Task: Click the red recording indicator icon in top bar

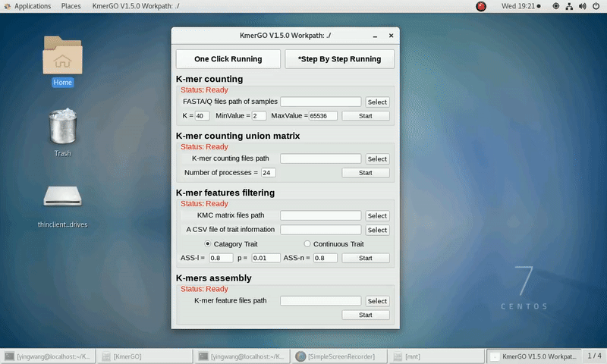Action: 481,6
